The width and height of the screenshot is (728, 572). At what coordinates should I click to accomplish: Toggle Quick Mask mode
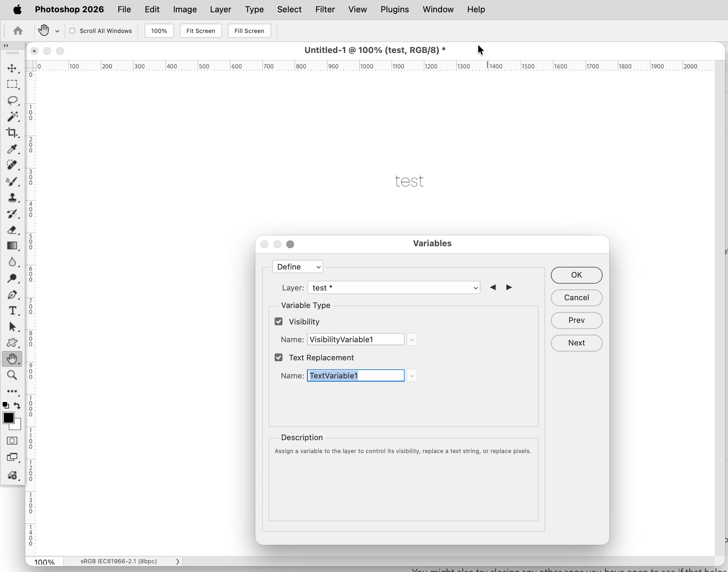point(12,441)
